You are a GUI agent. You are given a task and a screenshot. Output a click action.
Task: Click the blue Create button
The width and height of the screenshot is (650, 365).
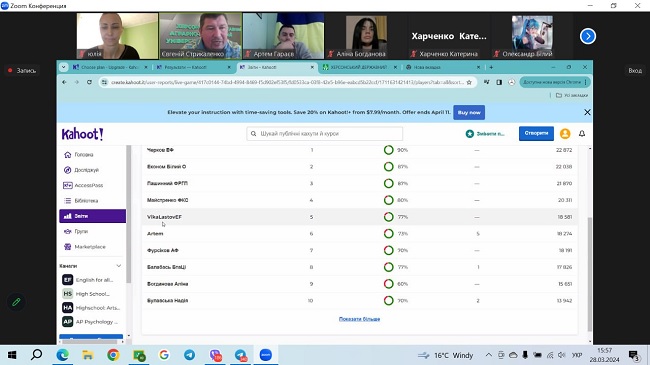pos(536,134)
